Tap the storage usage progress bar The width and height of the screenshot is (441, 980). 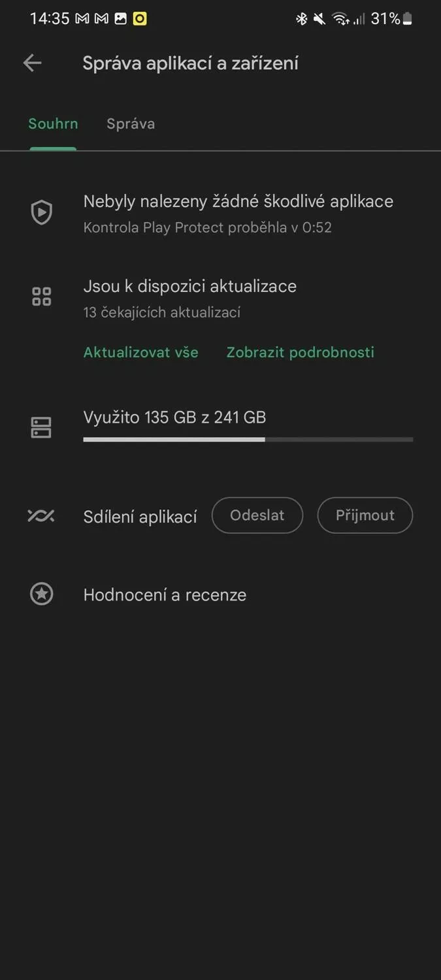(x=248, y=440)
